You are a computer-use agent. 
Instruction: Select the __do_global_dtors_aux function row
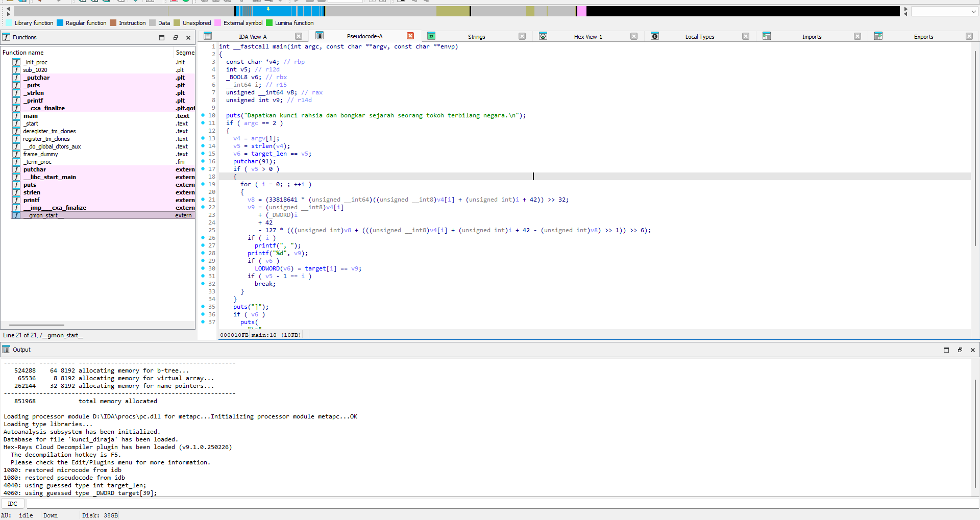[103, 146]
